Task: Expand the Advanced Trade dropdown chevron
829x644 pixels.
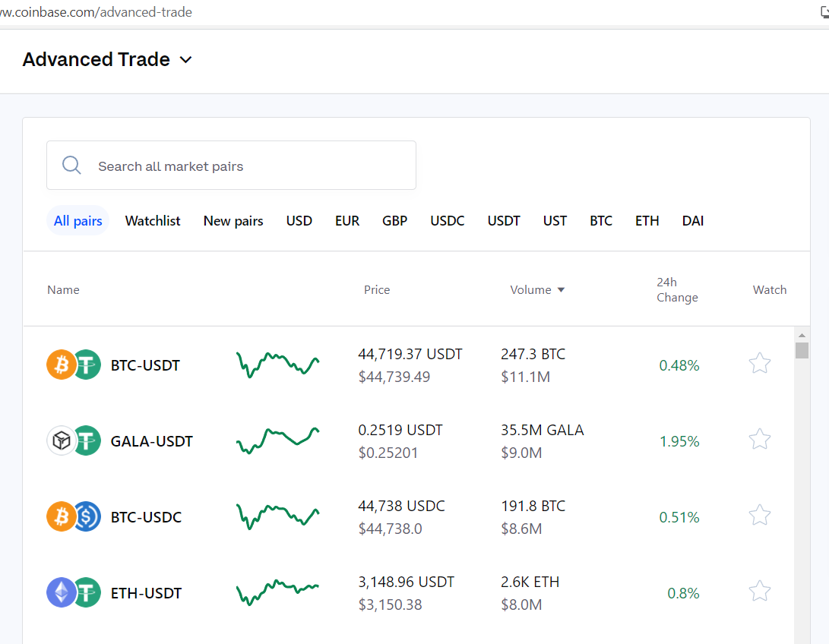Action: pos(185,60)
